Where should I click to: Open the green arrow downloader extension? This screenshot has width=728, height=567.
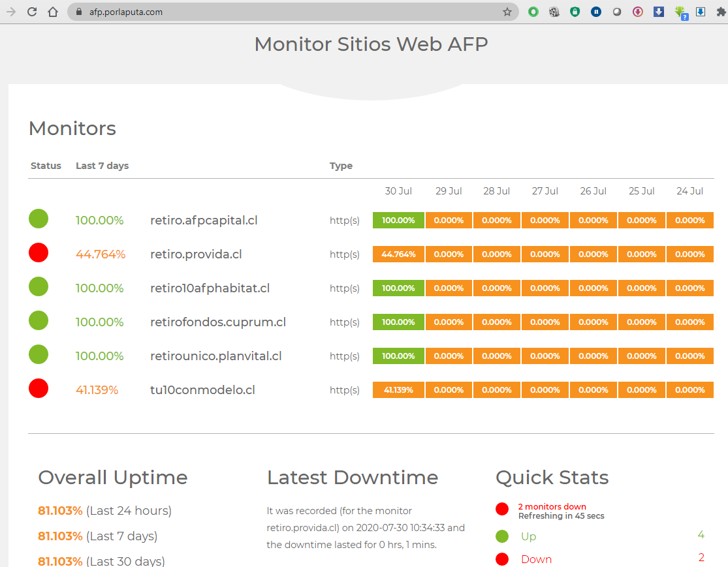tap(680, 12)
